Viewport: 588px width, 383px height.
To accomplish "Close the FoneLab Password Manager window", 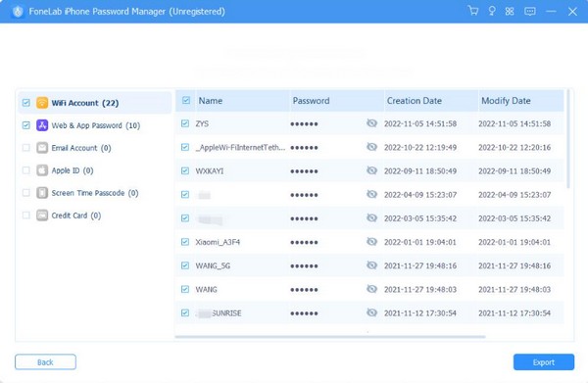I will point(572,11).
